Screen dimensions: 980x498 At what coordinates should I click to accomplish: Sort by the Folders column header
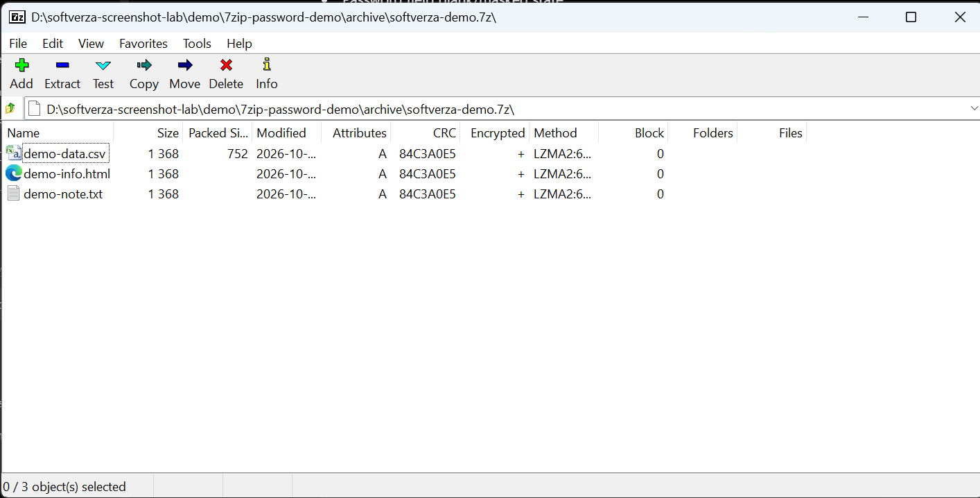point(703,132)
